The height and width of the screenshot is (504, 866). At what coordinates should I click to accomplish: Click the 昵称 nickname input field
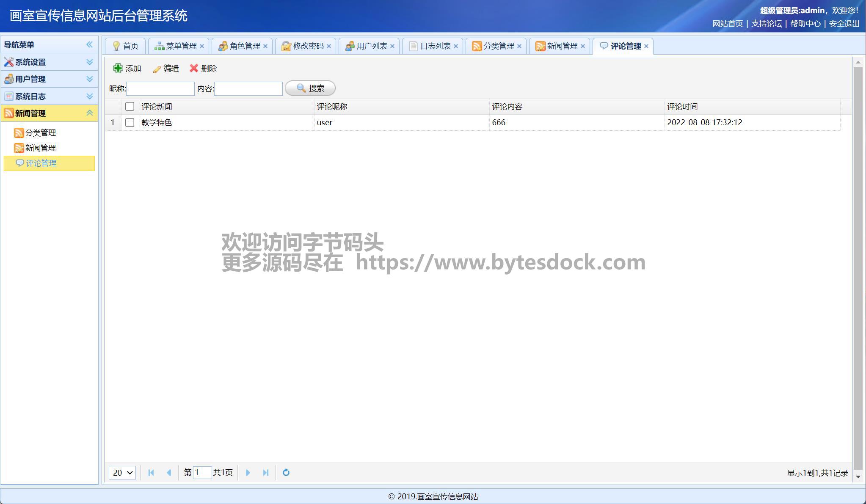point(160,88)
